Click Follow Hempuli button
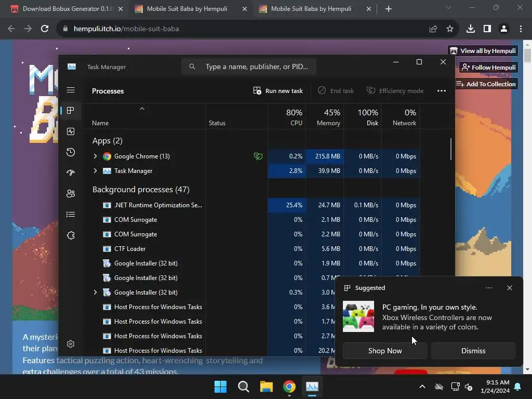This screenshot has height=399, width=532. (489, 67)
